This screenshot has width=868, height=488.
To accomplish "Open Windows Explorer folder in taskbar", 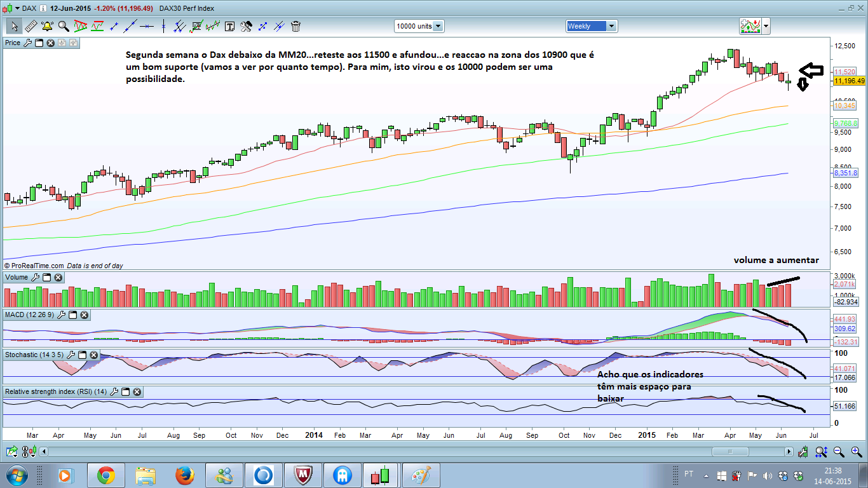I will click(145, 475).
